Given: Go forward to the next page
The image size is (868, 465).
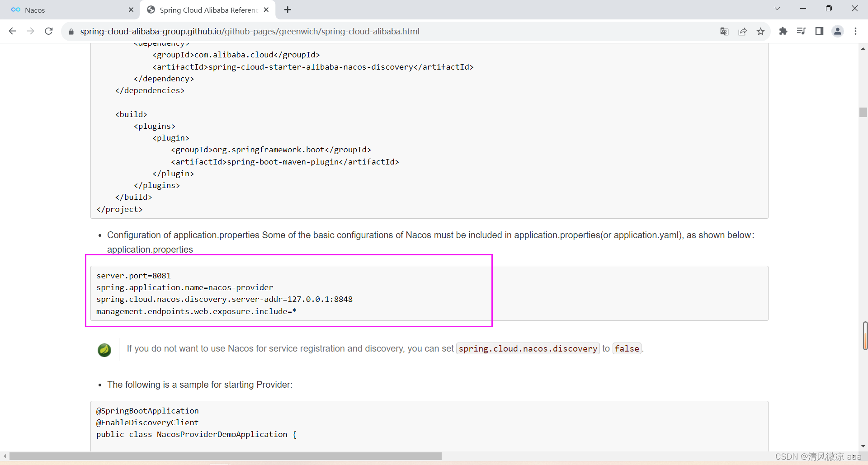Looking at the screenshot, I should (30, 31).
